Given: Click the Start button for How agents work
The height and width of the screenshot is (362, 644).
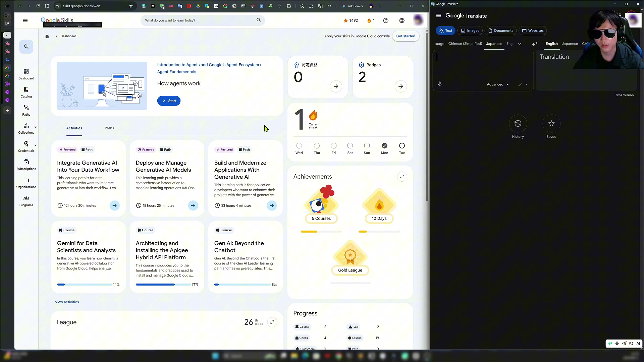Looking at the screenshot, I should (x=169, y=101).
